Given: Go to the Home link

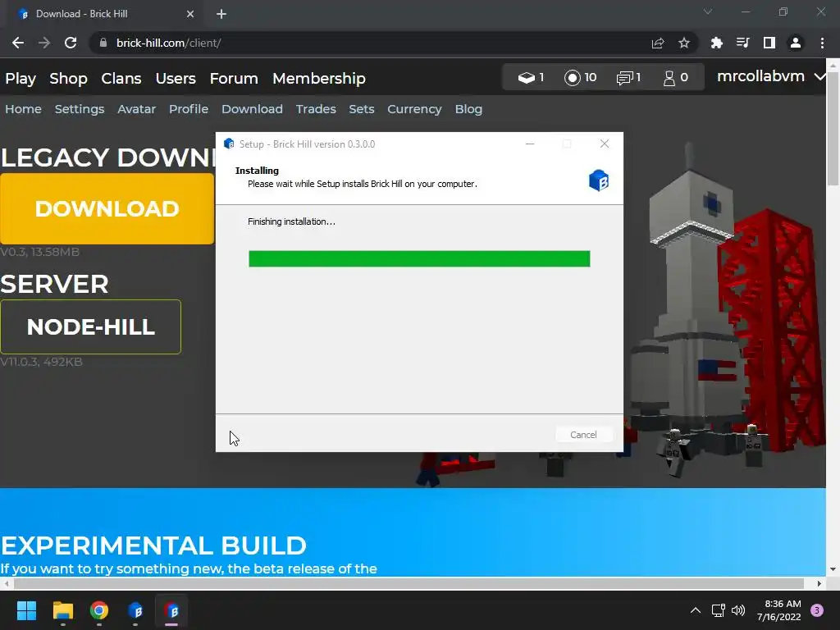Looking at the screenshot, I should click(23, 109).
